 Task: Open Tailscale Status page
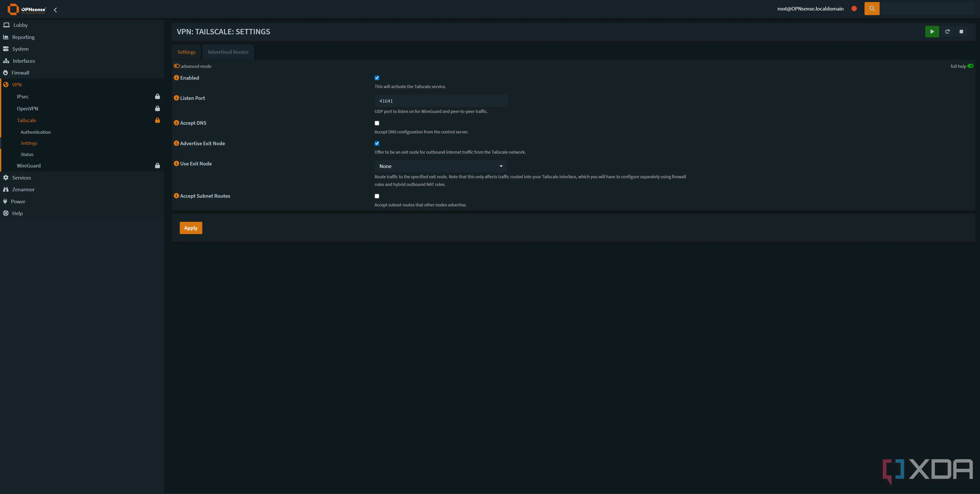pos(27,154)
